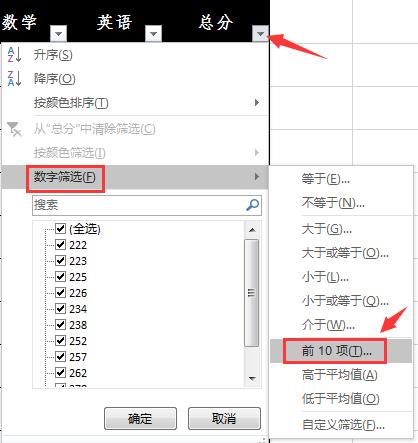Click the scroll up arrow in value list
The width and height of the screenshot is (418, 443).
[x=252, y=230]
